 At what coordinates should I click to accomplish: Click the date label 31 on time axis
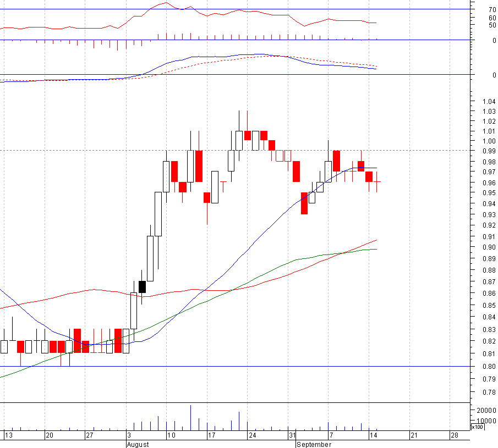[292, 435]
